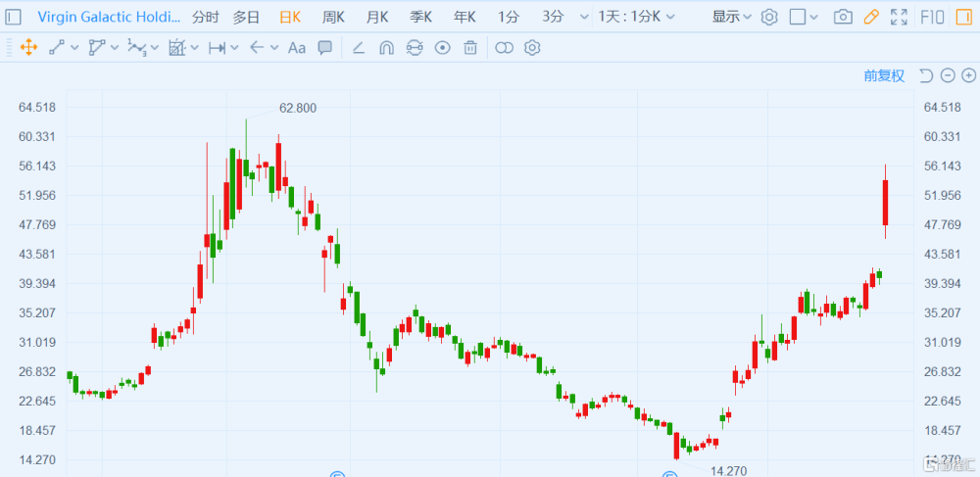Click the overlapping circles compare icon
This screenshot has height=477, width=980.
point(504,47)
